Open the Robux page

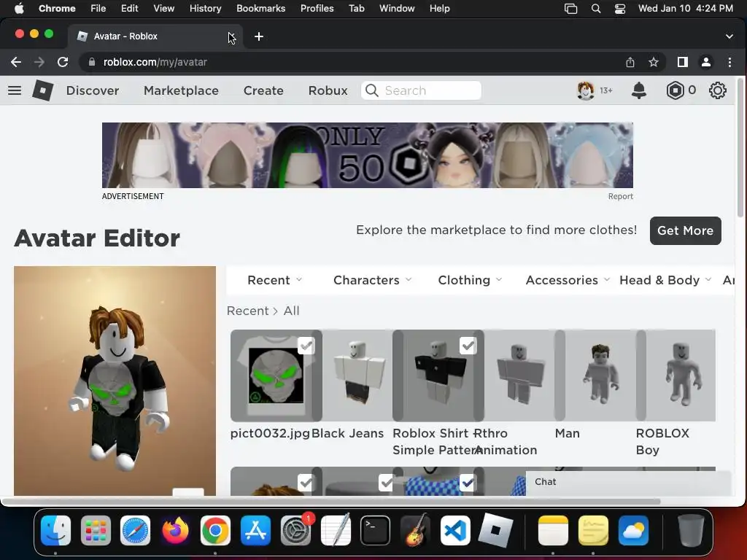(328, 90)
